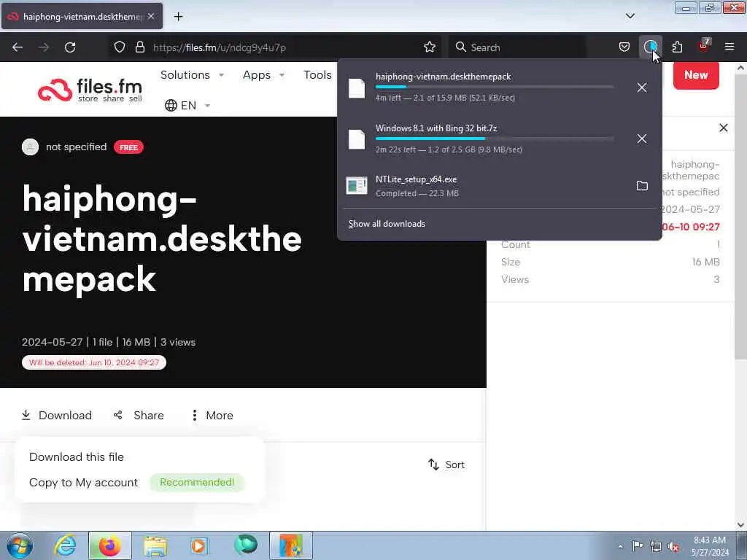Open the Firefox hamburger menu

pos(729,47)
